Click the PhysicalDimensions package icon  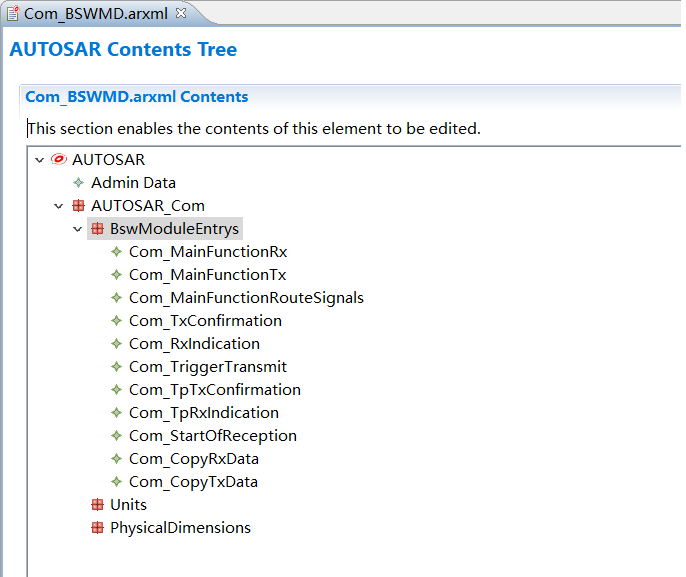point(97,528)
